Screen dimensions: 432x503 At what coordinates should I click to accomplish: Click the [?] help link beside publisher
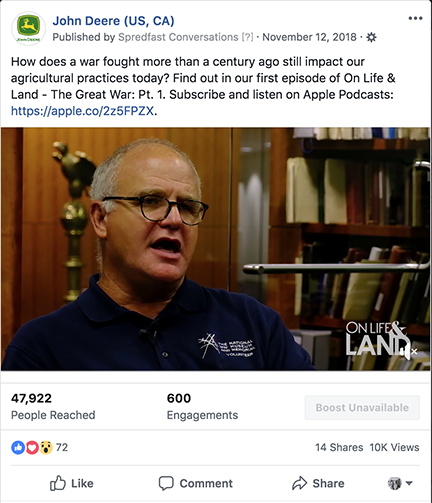247,37
